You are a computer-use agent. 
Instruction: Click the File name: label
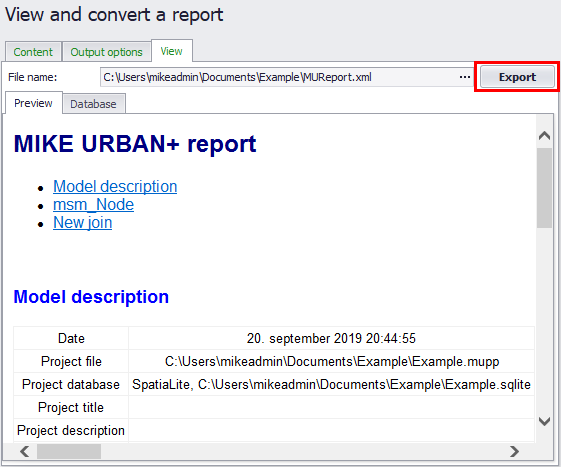tap(33, 77)
